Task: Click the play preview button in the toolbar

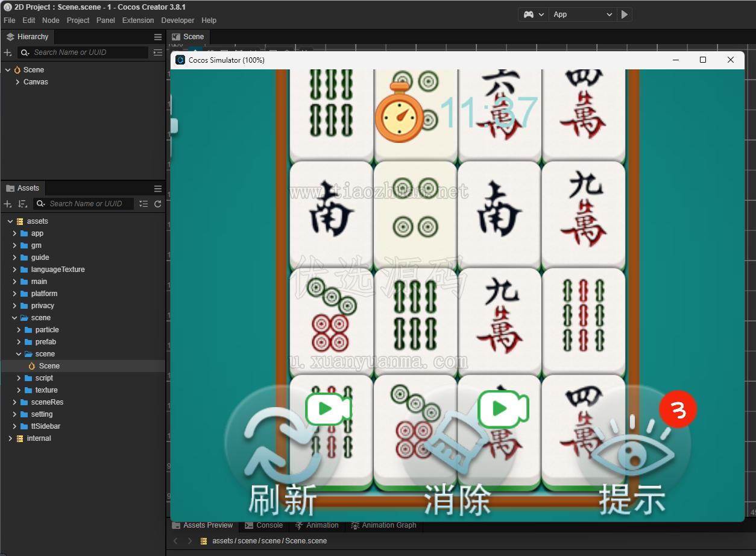Action: pyautogui.click(x=625, y=14)
